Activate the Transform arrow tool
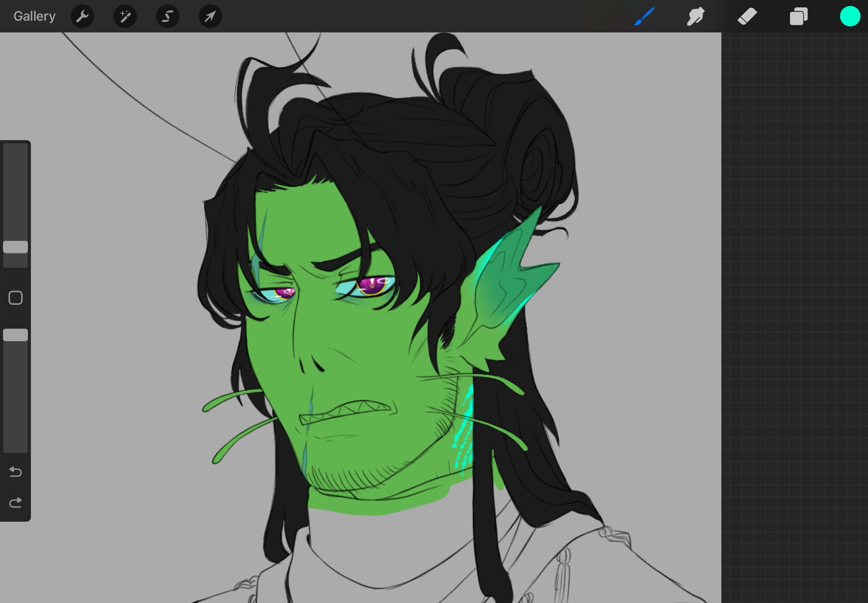868x603 pixels. [x=210, y=16]
